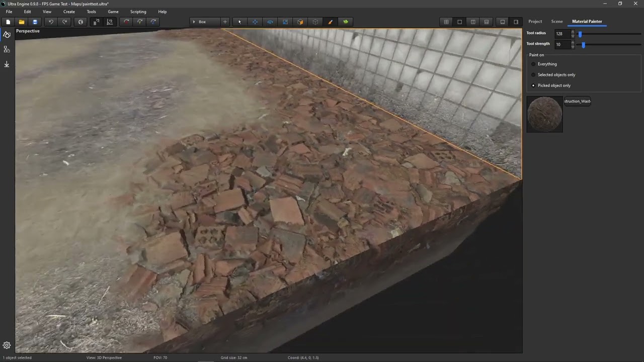Select the Picked object only option
This screenshot has width=644, height=362.
pyautogui.click(x=551, y=85)
